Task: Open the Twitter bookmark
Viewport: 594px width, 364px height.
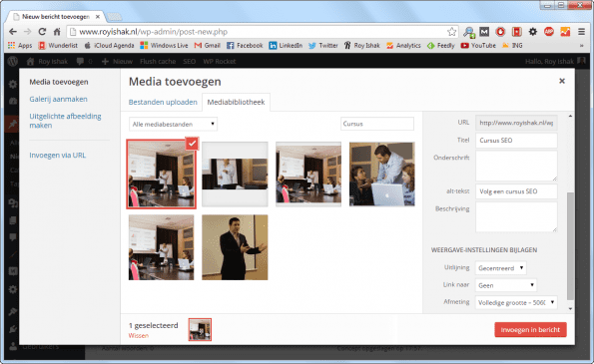Action: [323, 46]
